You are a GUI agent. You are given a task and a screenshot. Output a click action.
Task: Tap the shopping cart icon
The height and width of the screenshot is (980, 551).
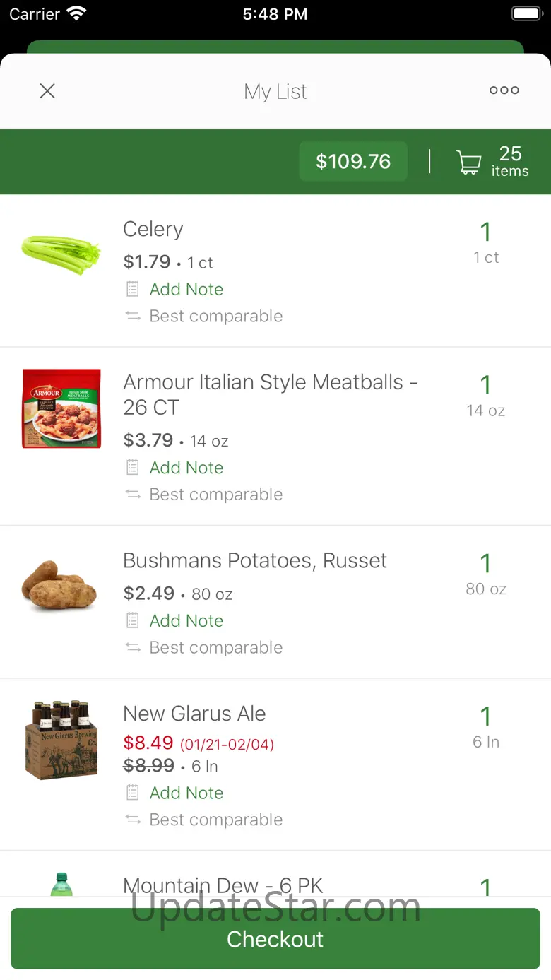point(468,163)
